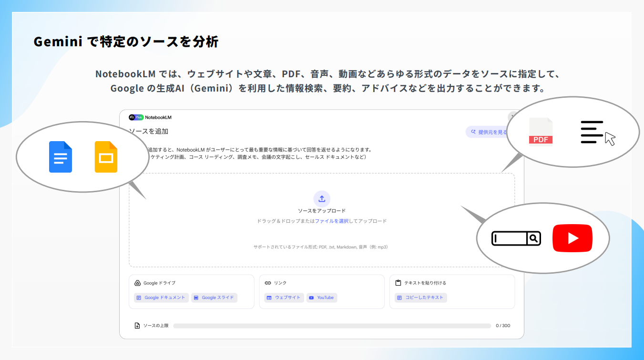Click the search bar icon in the lower-right bubble

coord(515,238)
